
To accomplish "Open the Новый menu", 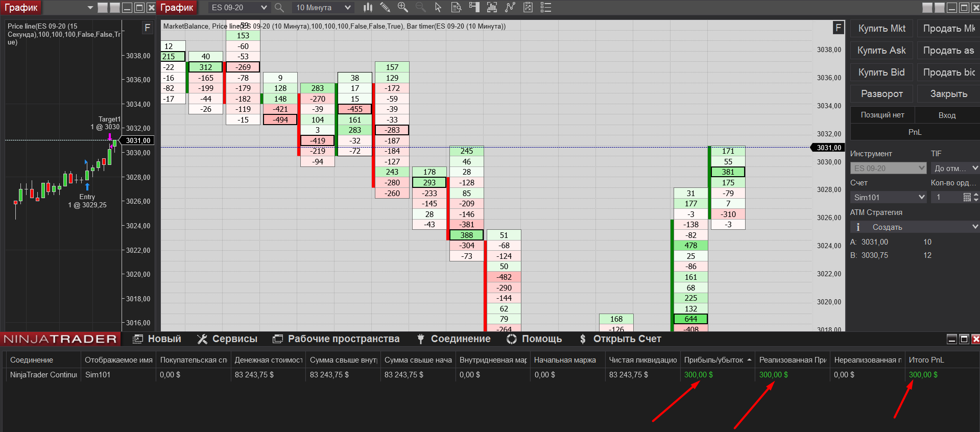I will [x=157, y=339].
